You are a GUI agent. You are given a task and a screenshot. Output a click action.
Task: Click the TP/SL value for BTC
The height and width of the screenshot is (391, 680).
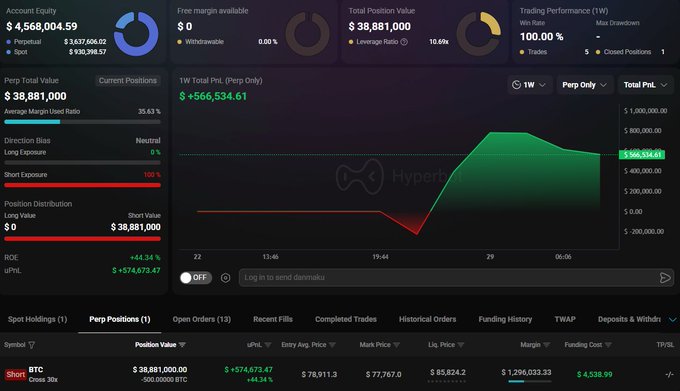click(x=669, y=375)
